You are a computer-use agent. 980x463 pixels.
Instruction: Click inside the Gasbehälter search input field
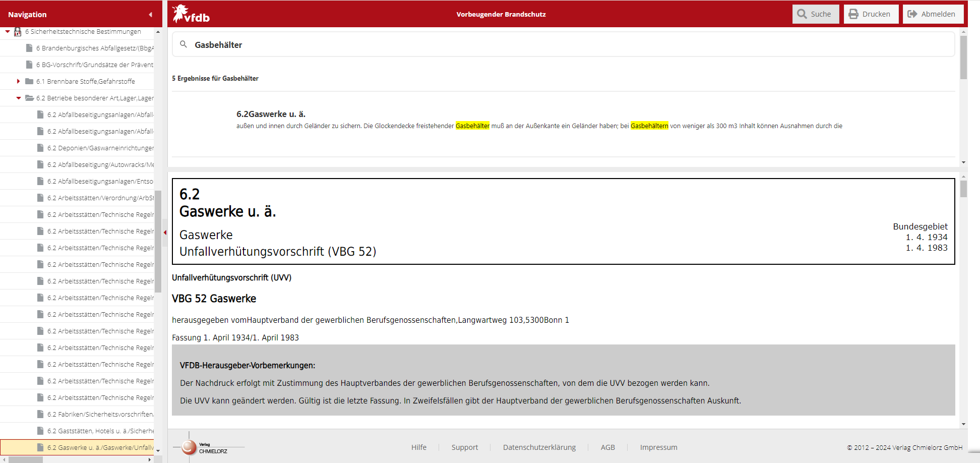(353, 44)
